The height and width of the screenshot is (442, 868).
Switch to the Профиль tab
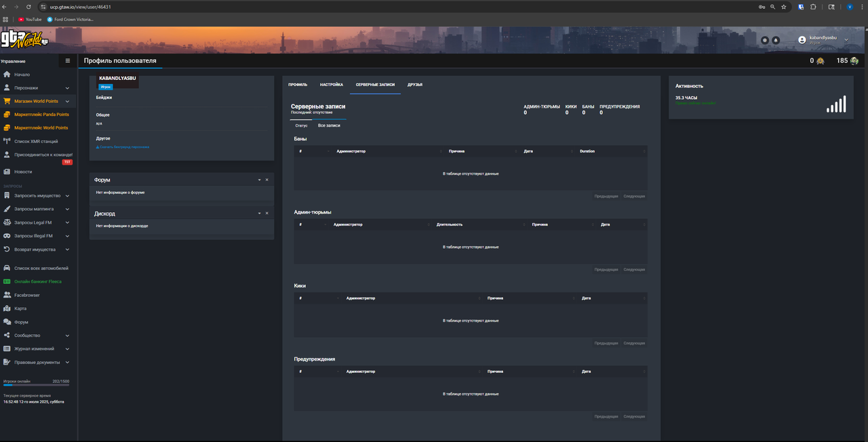[298, 85]
